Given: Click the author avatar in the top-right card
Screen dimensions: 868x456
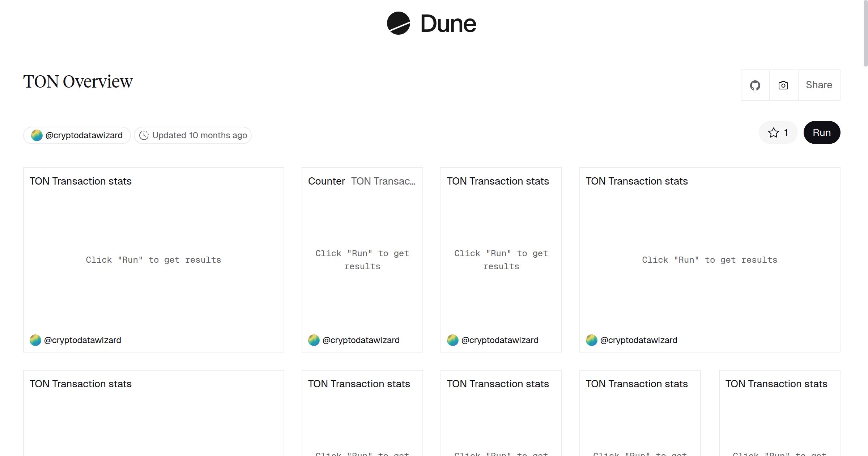Looking at the screenshot, I should 591,340.
